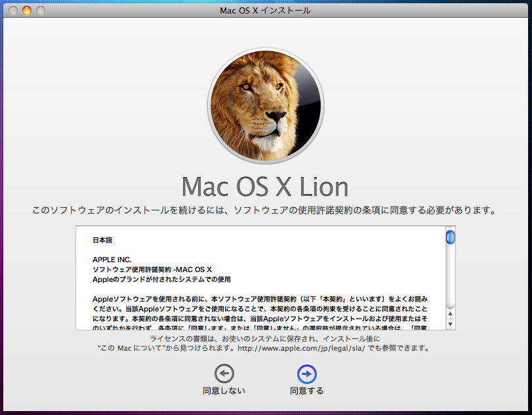Click the Mac OS X Lion logo image
The image size is (532, 415).
click(x=266, y=106)
